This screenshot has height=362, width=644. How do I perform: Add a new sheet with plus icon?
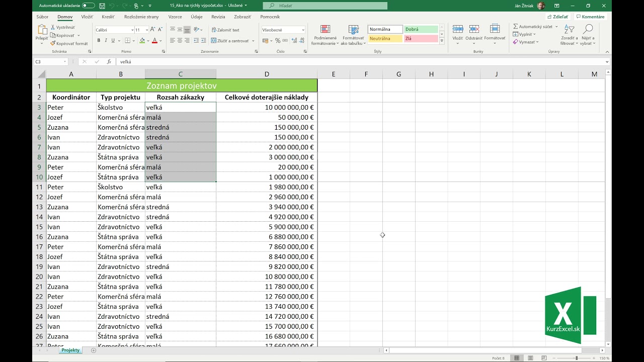tap(93, 350)
